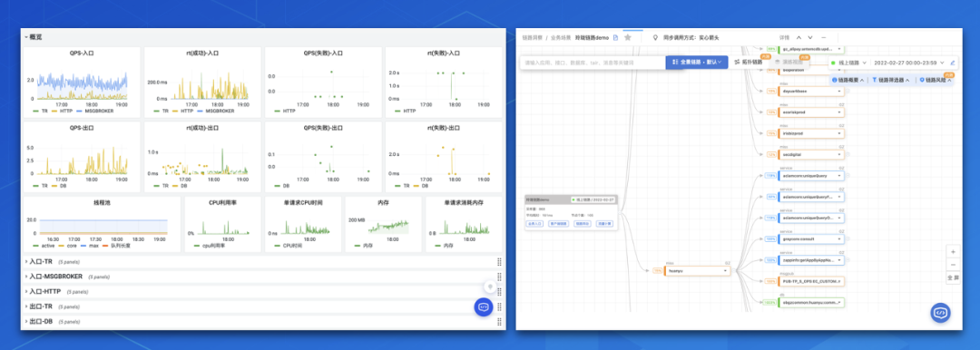Collapse the 概览 overview section
980x350 pixels.
34,37
